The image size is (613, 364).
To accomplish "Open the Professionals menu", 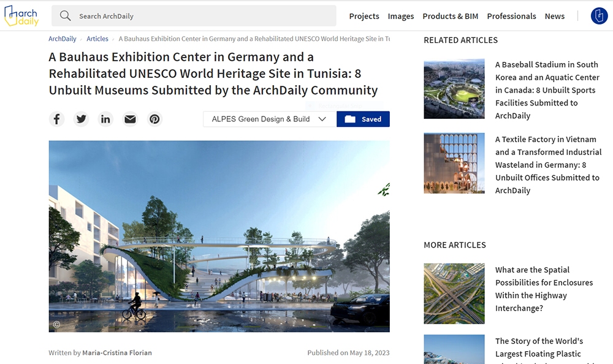I will click(x=511, y=16).
